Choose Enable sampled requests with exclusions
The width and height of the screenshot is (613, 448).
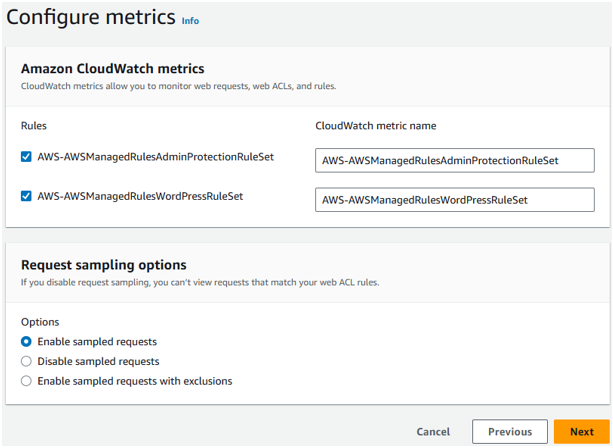click(26, 381)
